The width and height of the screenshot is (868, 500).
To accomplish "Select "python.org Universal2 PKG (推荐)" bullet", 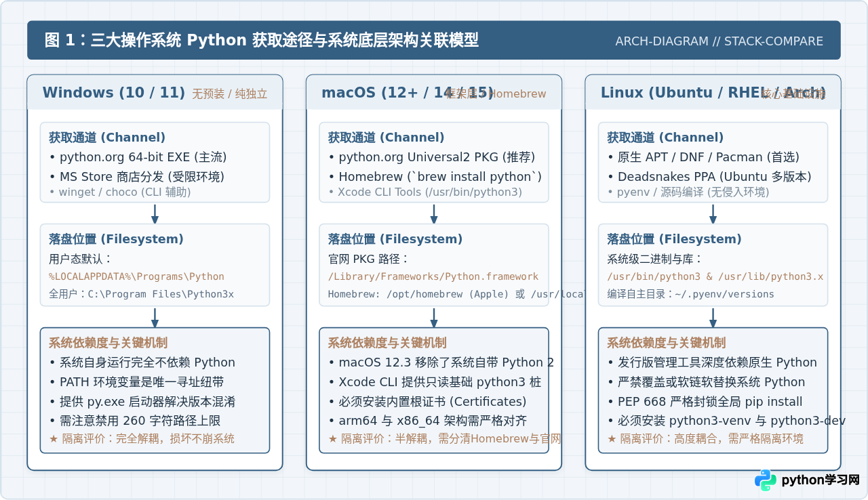I will pyautogui.click(x=431, y=157).
